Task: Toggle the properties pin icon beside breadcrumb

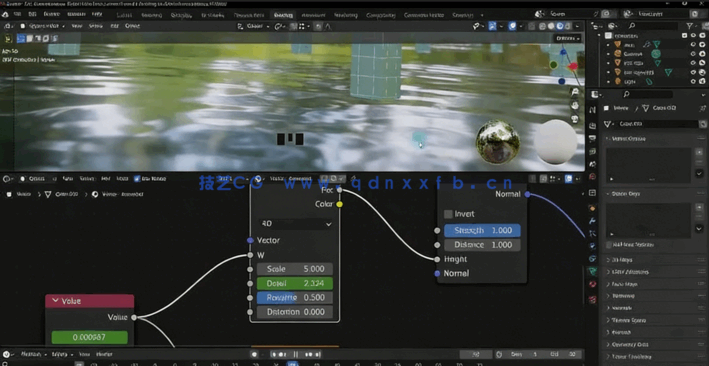Action: coord(702,109)
